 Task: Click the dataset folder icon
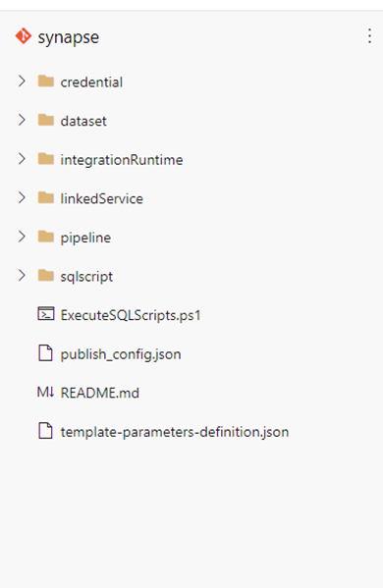pyautogui.click(x=46, y=120)
